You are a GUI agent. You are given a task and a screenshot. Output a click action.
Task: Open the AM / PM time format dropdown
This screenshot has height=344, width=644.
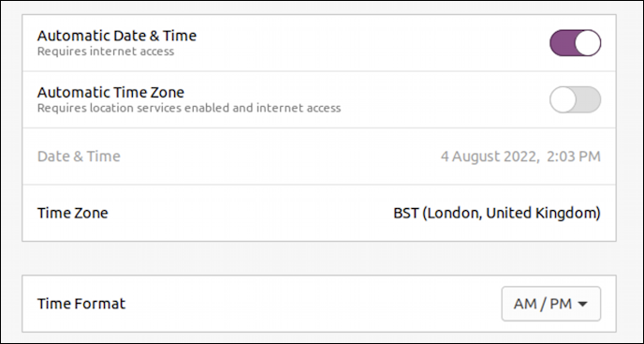[x=550, y=304]
